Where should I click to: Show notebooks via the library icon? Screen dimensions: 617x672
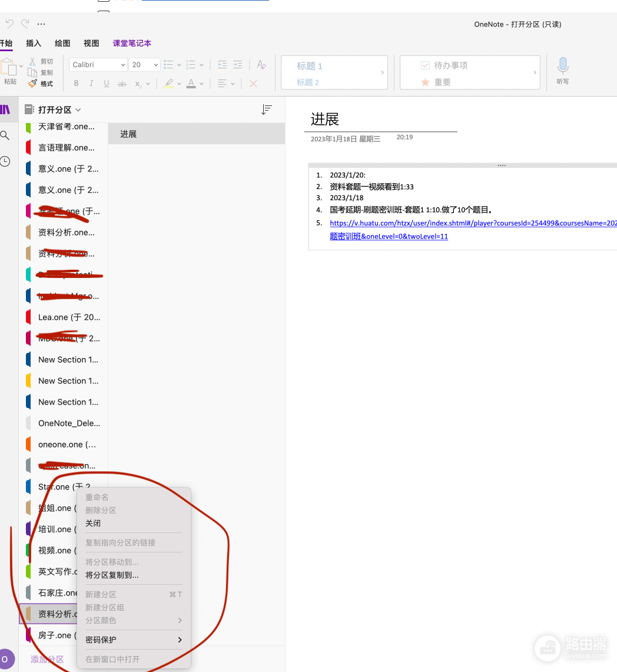(x=5, y=110)
